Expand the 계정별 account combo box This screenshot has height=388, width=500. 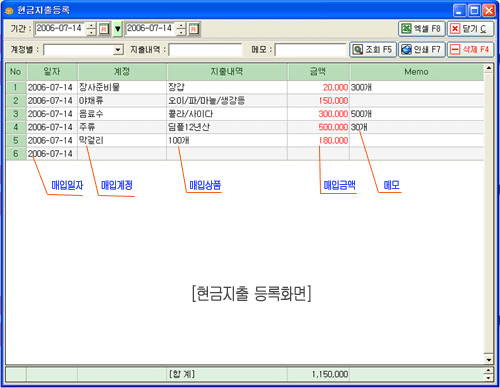[118, 50]
